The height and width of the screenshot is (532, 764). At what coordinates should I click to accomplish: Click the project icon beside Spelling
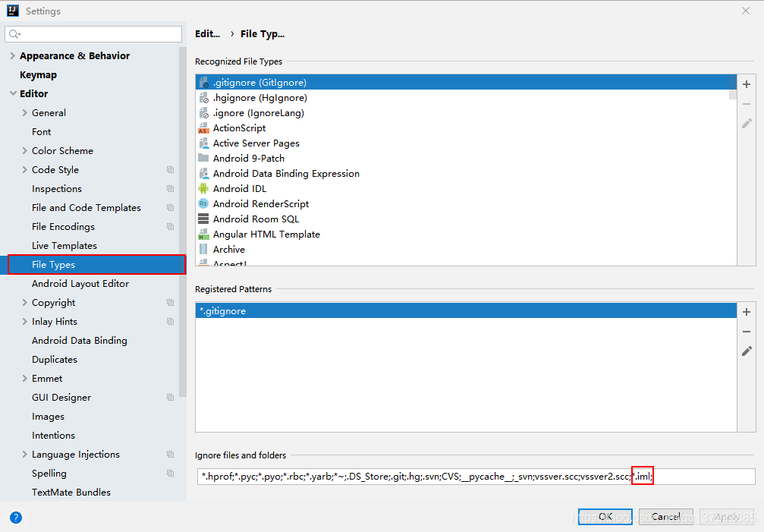170,474
